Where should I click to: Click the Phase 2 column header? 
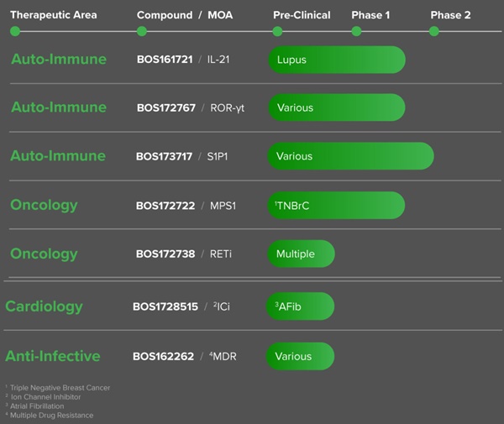click(450, 15)
